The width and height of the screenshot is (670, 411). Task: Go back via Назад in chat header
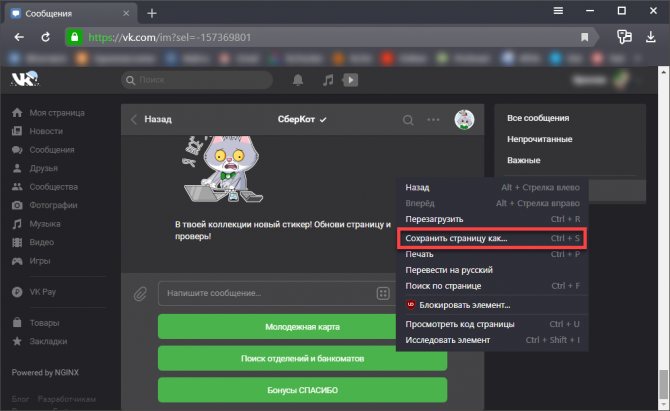tap(152, 119)
